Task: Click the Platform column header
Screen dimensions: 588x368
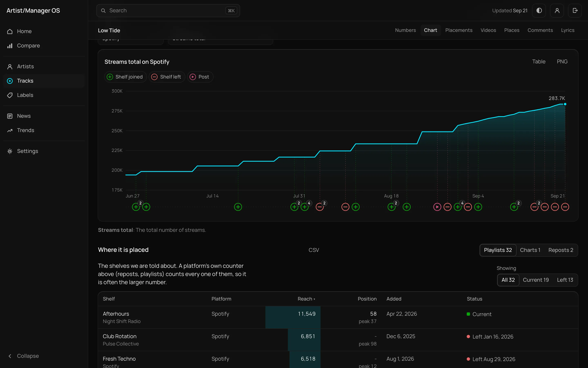Action: click(x=221, y=299)
